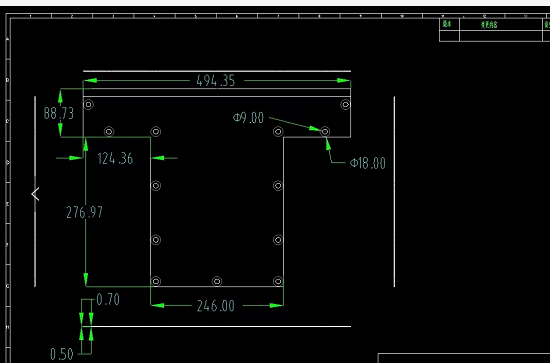This screenshot has height=363, width=550.
Task: Click the previous-image left arrow
Action: click(x=35, y=194)
